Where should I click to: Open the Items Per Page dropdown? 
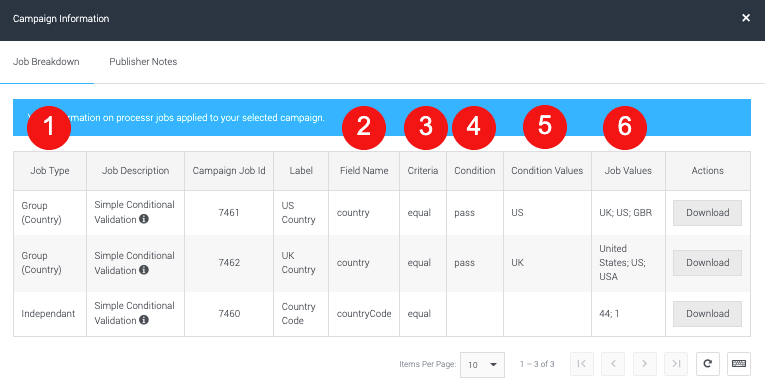[x=482, y=365]
